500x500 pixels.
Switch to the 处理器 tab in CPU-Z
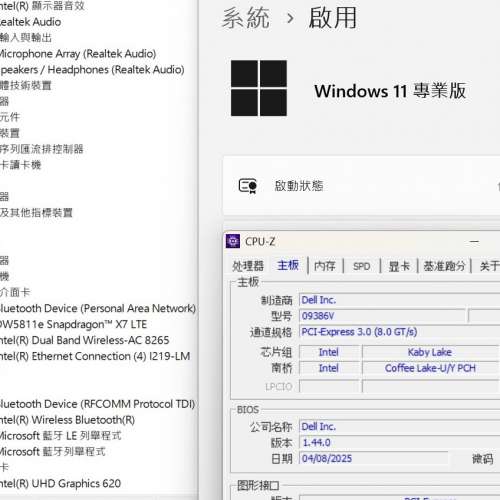[248, 266]
